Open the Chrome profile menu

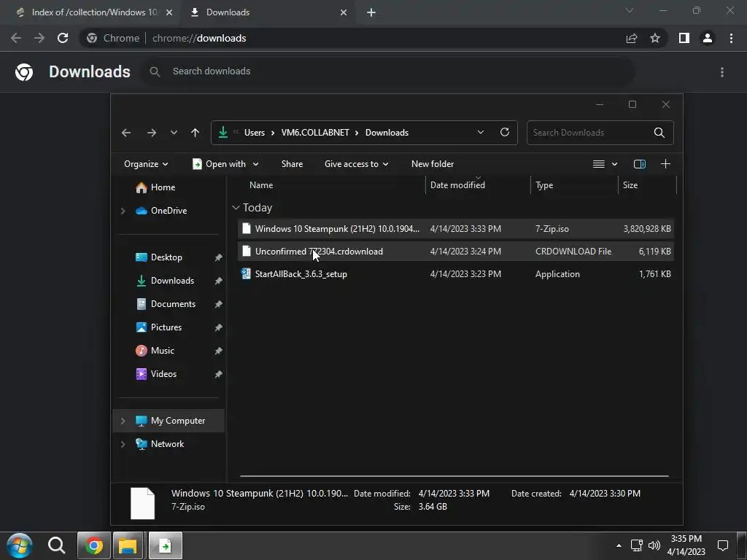pyautogui.click(x=708, y=38)
